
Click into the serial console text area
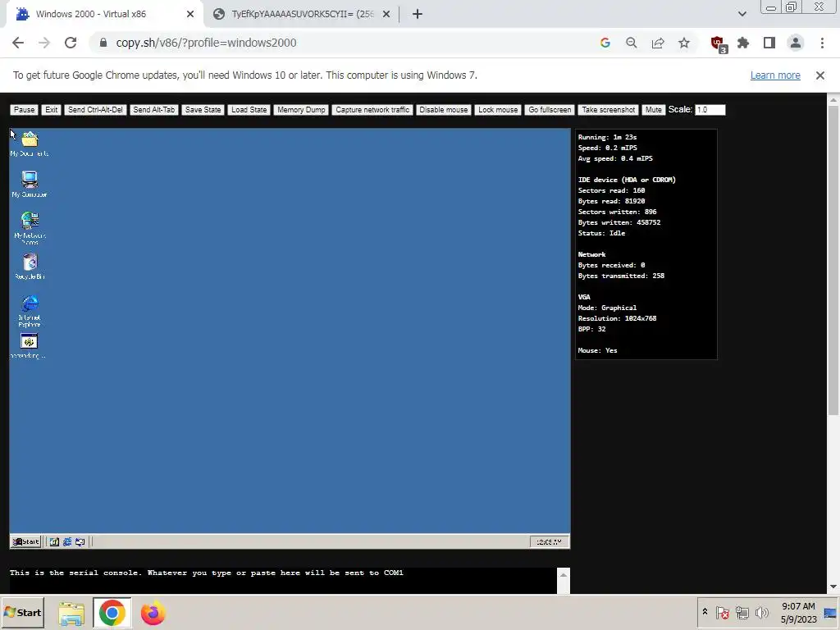[x=283, y=581]
